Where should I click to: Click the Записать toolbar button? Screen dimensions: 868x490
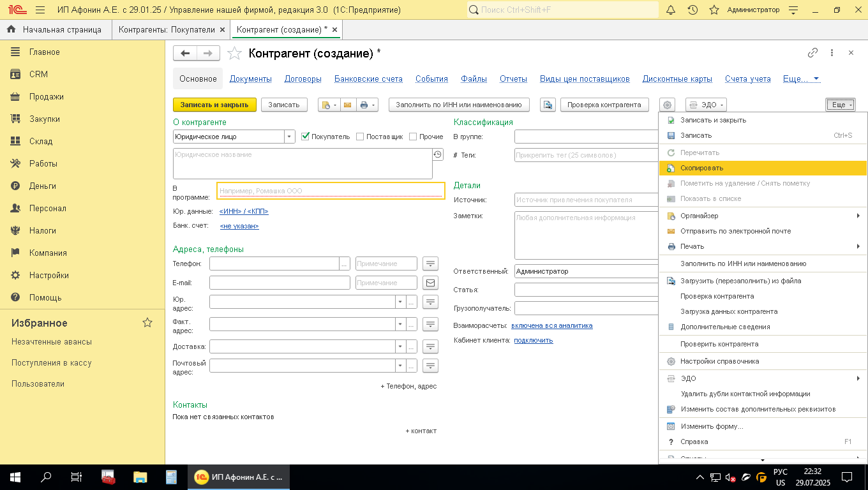coord(284,105)
